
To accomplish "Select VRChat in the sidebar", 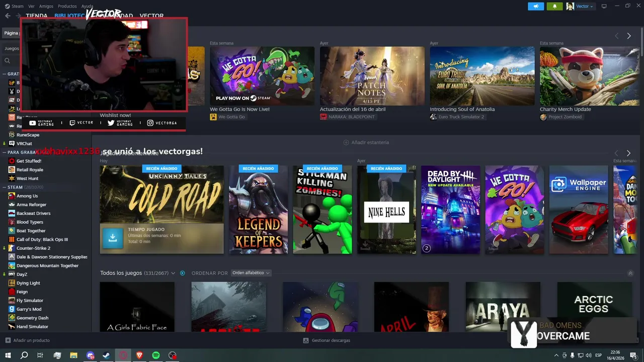I will [x=24, y=143].
